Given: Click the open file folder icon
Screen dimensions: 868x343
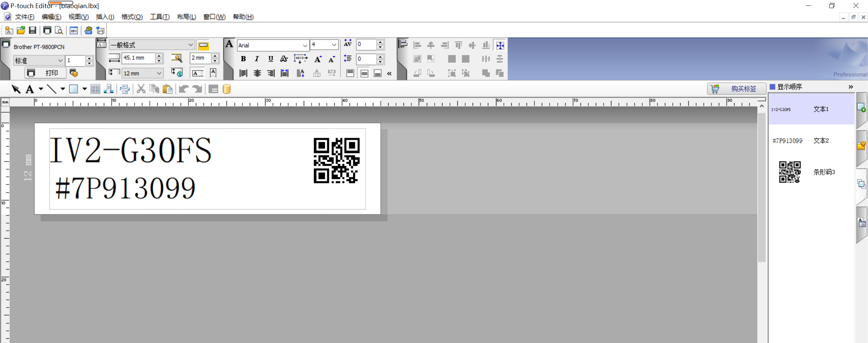Looking at the screenshot, I should (x=21, y=31).
